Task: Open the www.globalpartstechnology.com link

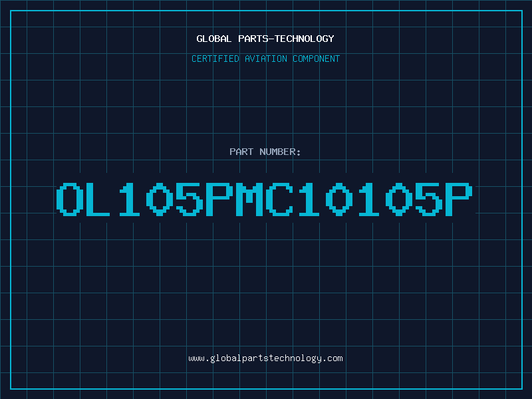Action: tap(265, 358)
